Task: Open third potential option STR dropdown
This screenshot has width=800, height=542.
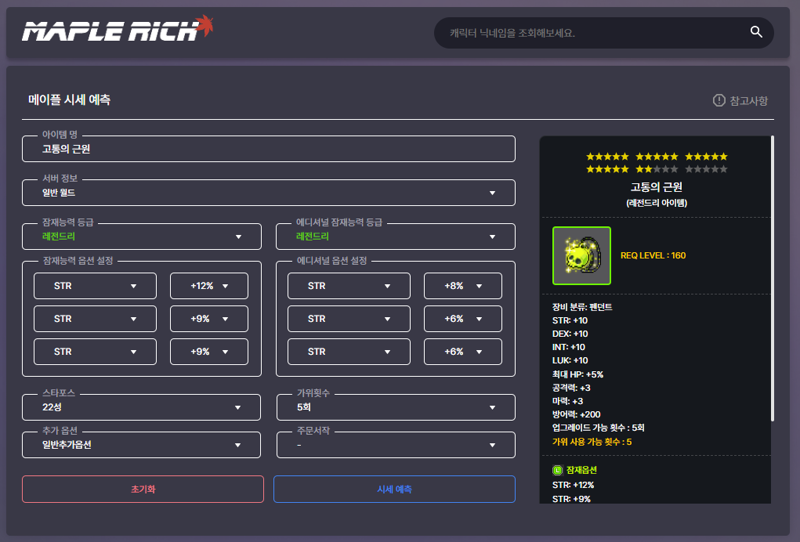Action: pos(95,352)
